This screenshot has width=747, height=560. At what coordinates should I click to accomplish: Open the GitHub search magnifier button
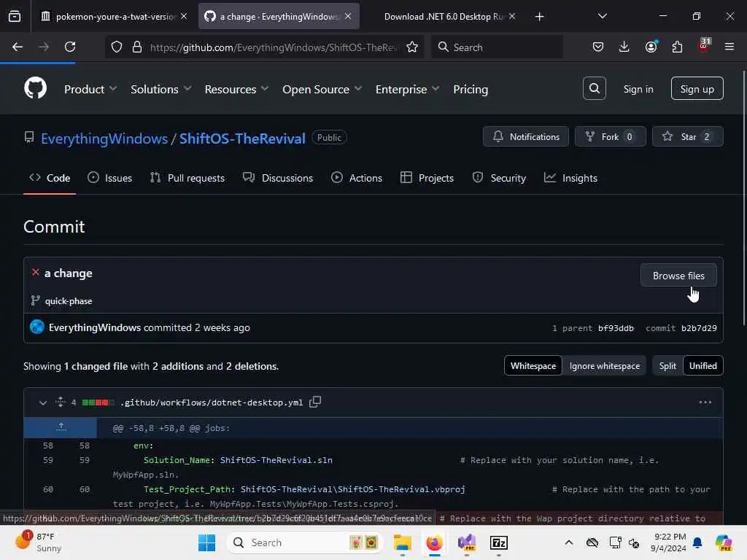[x=594, y=88]
